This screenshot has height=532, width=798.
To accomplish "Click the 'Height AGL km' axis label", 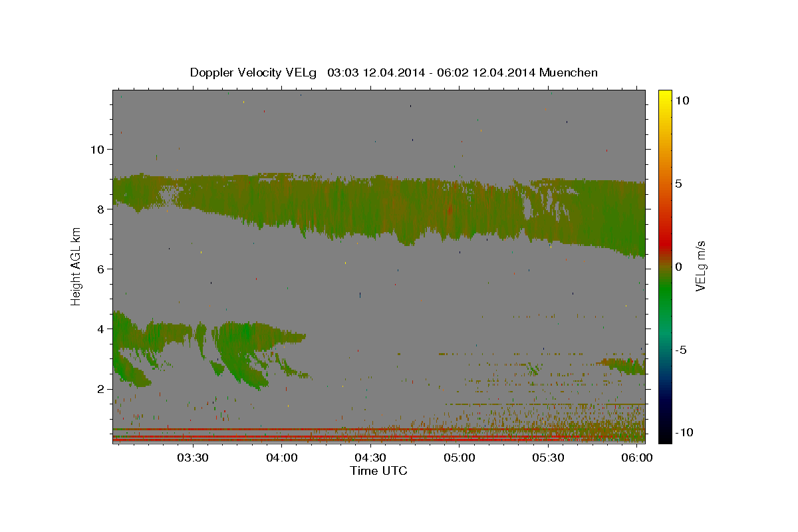I will [76, 266].
